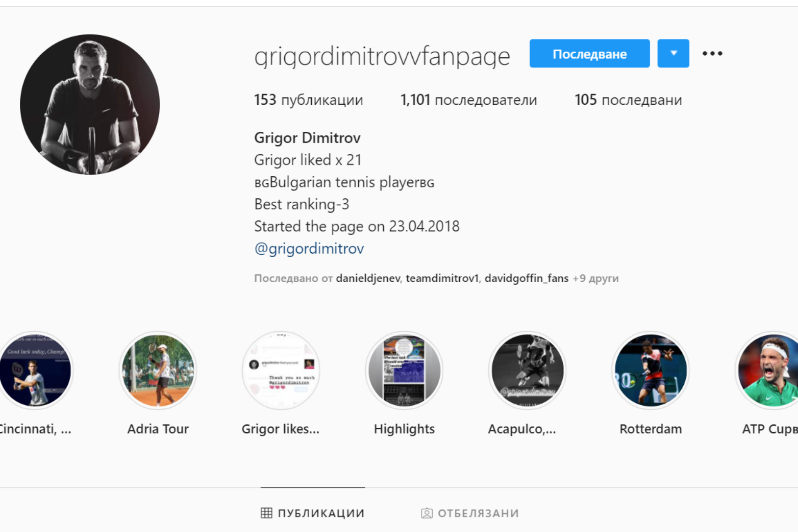The width and height of the screenshot is (798, 532).
Task: Open the Highlights story circle
Action: point(404,370)
